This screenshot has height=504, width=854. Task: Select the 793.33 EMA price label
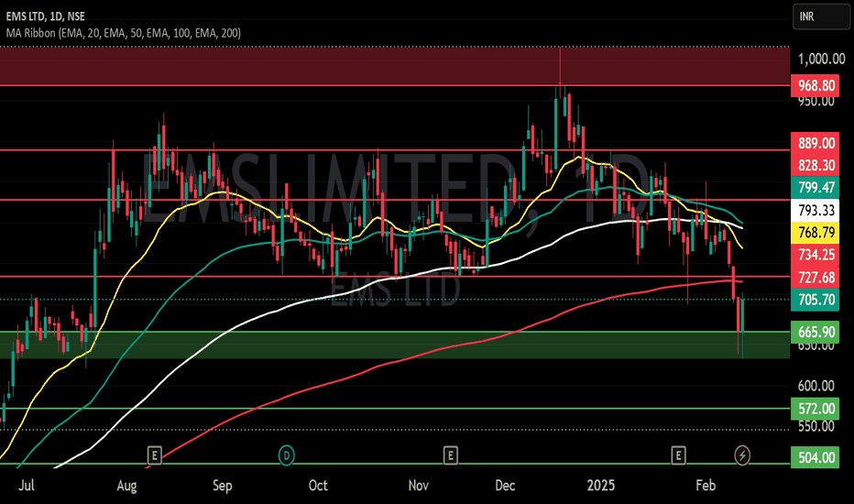816,211
